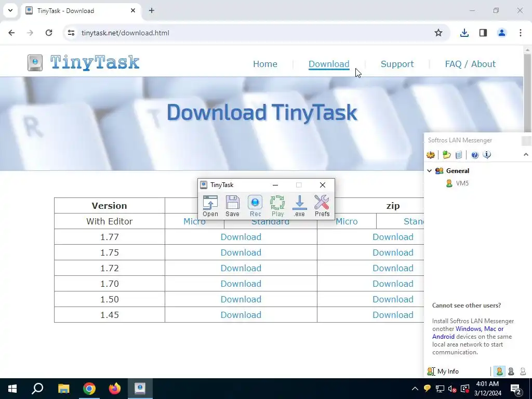Open a new Chrome tab
This screenshot has width=532, height=399.
click(x=152, y=10)
